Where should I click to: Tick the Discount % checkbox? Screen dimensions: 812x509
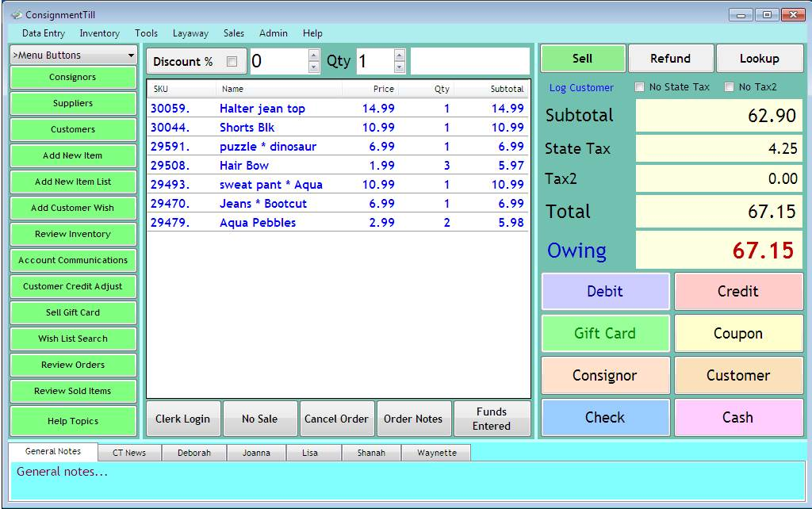pyautogui.click(x=232, y=62)
